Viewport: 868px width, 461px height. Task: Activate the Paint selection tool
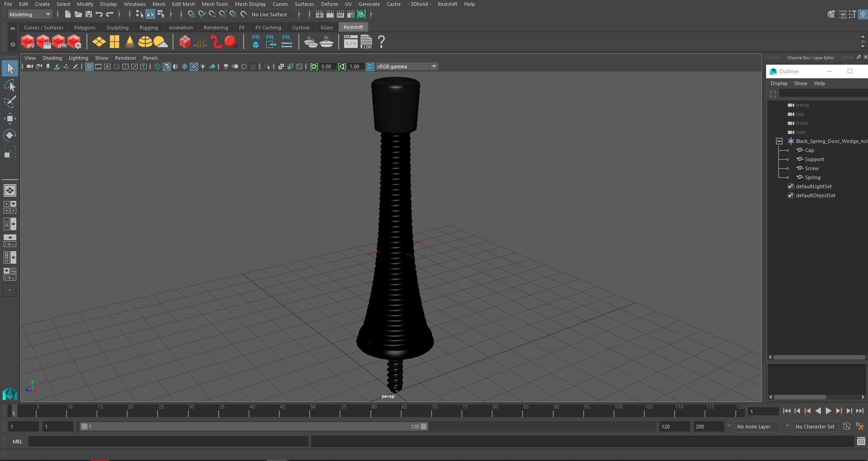[10, 102]
